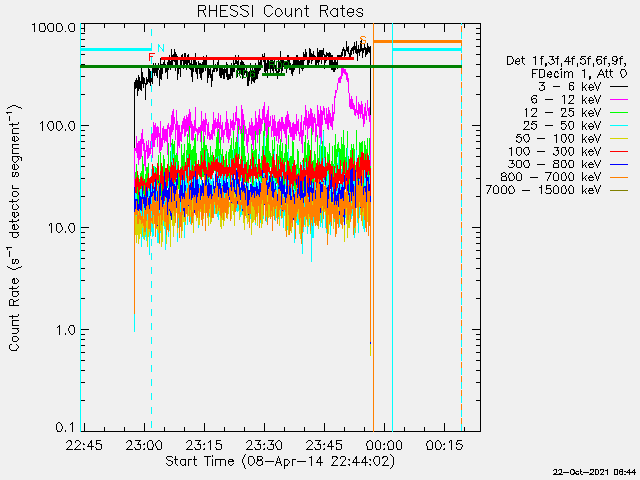
Task: Click the '7000 - 15000 keV' legend label
Action: point(543,190)
